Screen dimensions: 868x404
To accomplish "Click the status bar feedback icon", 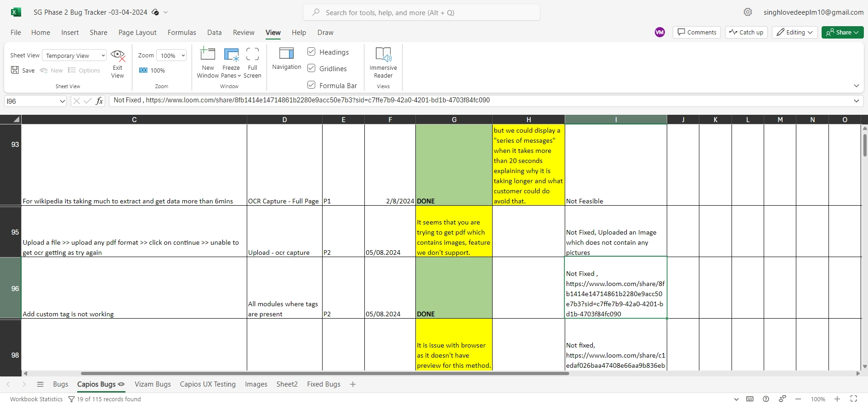I will point(782,399).
